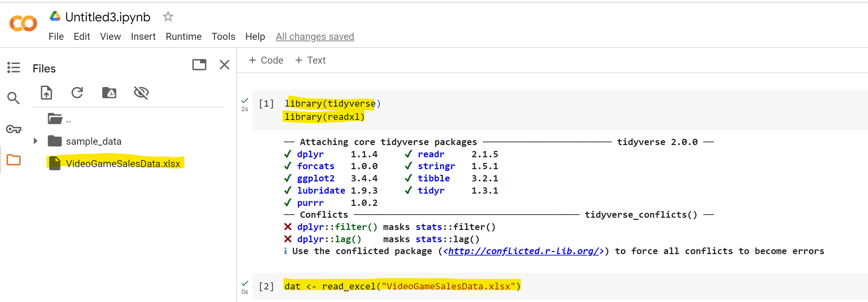Click into the read_excel code cell

coord(402,286)
